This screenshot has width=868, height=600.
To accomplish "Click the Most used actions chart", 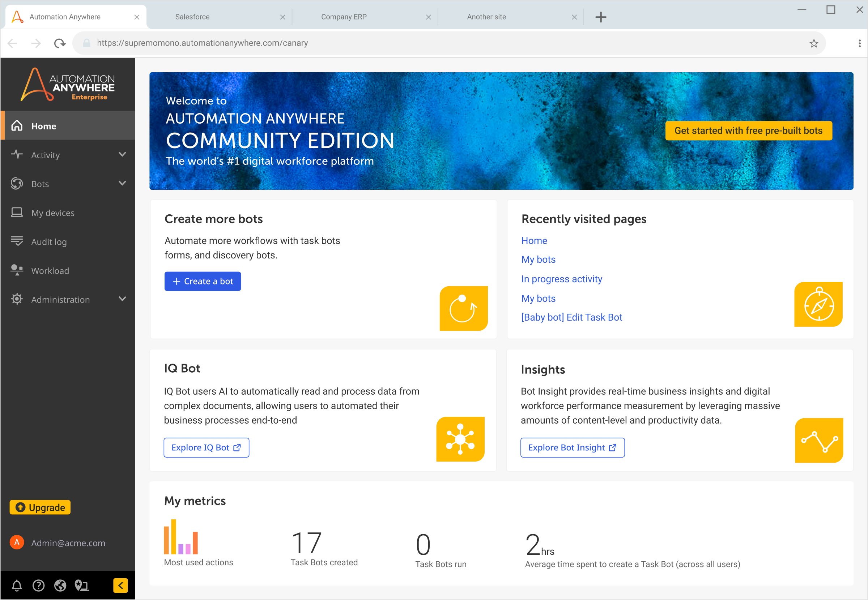I will pyautogui.click(x=181, y=537).
